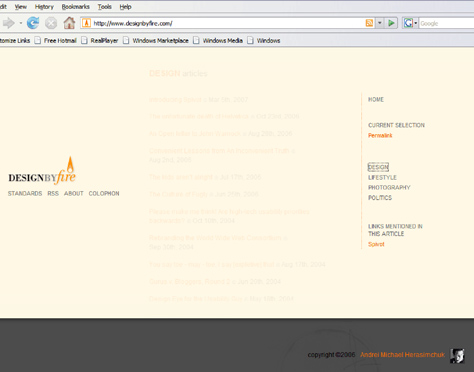The height and width of the screenshot is (372, 474).
Task: Open the Windows Media bookmark
Action: pyautogui.click(x=223, y=40)
